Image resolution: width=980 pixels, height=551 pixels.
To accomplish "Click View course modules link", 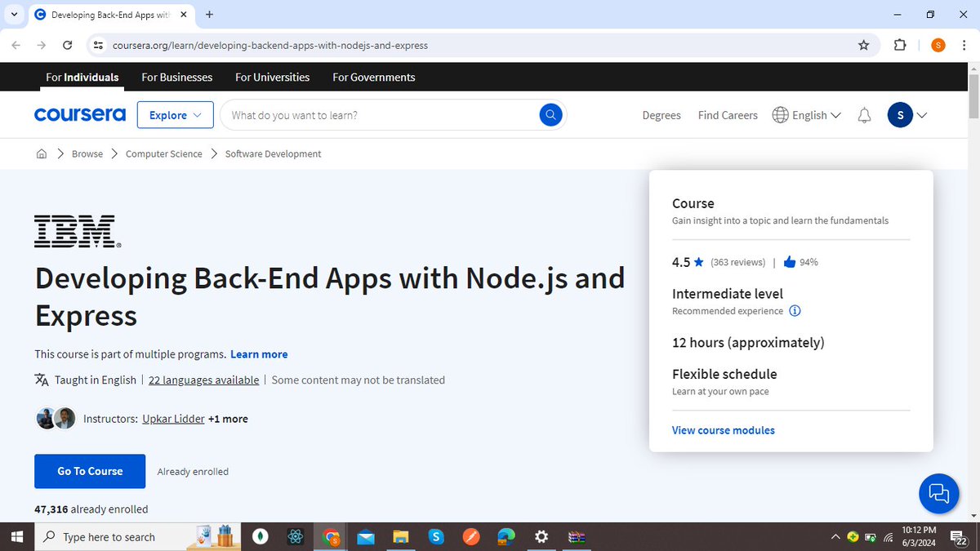I will coord(723,430).
